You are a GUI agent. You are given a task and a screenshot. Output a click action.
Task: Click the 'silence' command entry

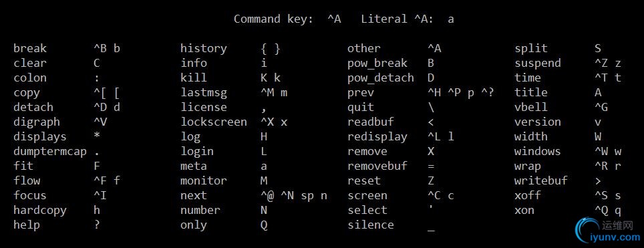point(371,225)
